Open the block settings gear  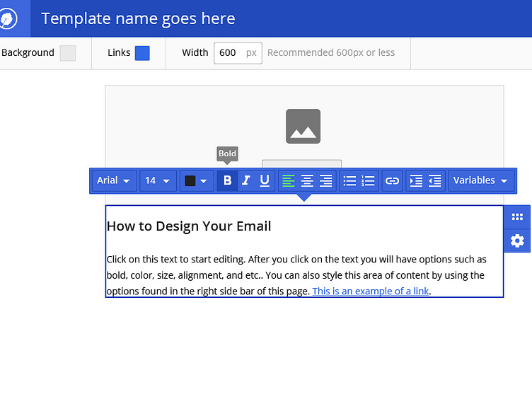tap(517, 241)
